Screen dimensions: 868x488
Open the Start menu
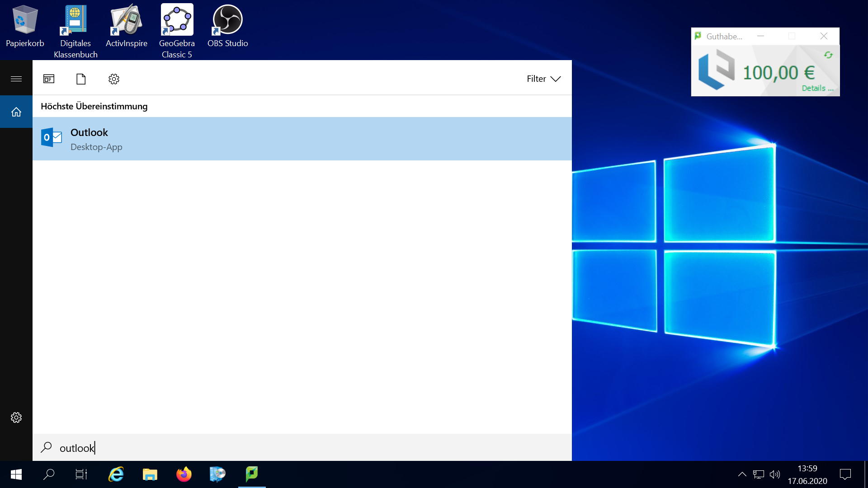pyautogui.click(x=16, y=474)
